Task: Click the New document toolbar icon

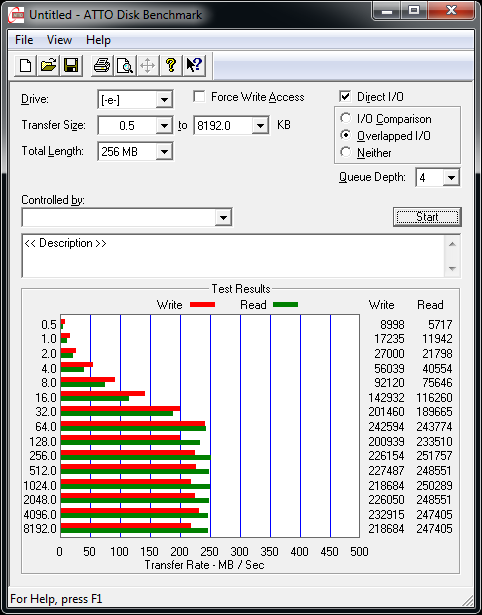Action: point(25,65)
